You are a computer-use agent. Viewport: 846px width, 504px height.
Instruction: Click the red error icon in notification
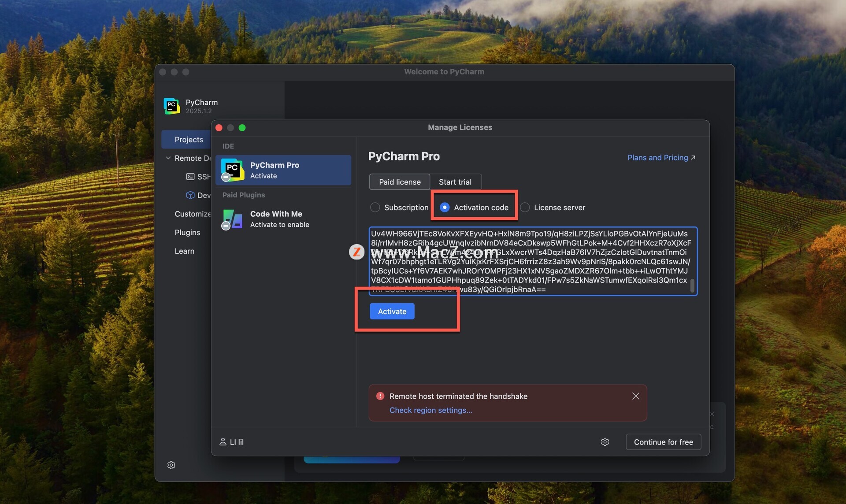point(380,396)
